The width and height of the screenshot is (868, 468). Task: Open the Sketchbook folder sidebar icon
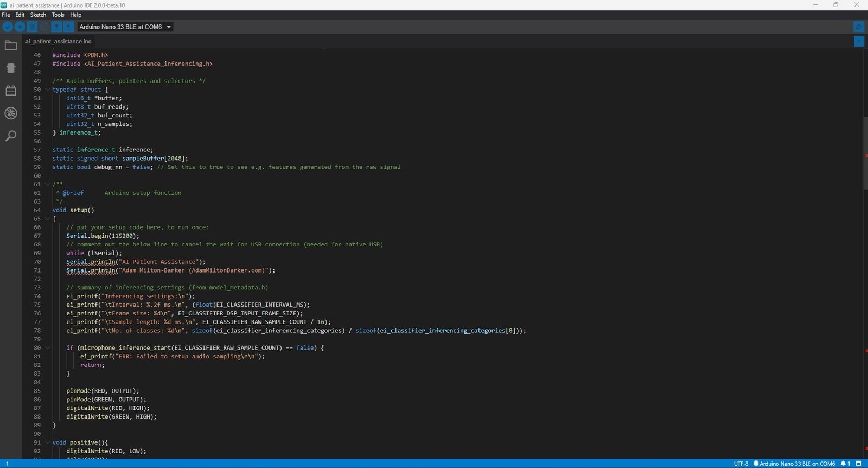tap(11, 46)
